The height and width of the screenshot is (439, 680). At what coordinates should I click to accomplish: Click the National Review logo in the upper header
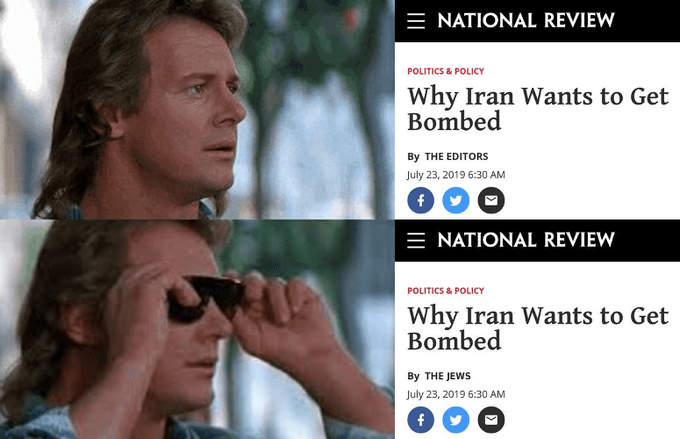526,20
